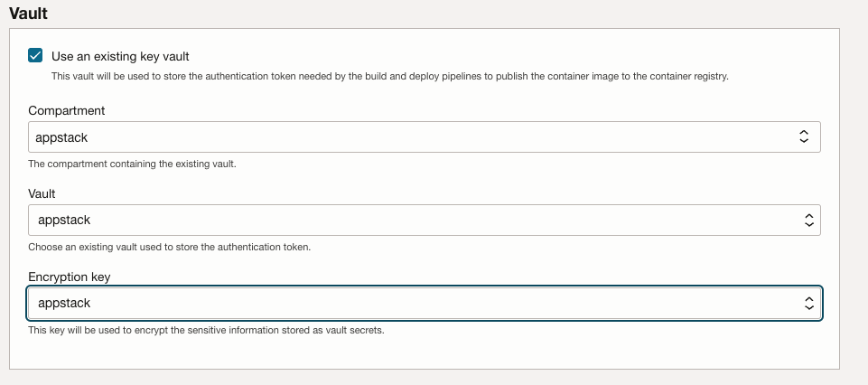Expand the Encryption key dropdown
This screenshot has height=385, width=868.
pyautogui.click(x=424, y=303)
